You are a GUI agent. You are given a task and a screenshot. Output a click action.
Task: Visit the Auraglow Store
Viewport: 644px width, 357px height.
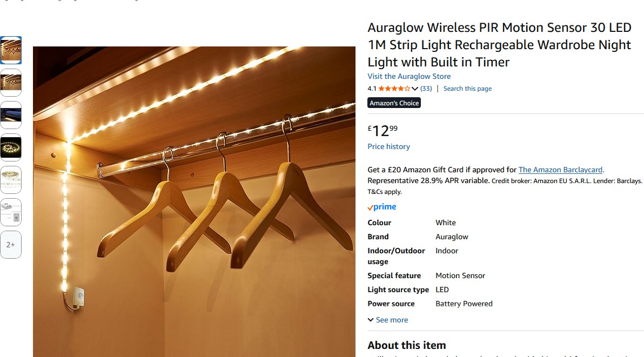(x=409, y=76)
